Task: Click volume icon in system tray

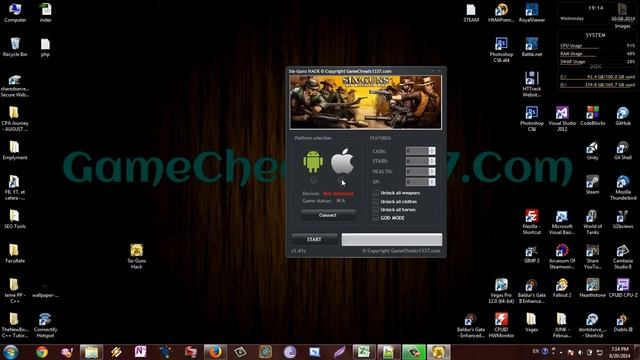Action: (x=580, y=352)
